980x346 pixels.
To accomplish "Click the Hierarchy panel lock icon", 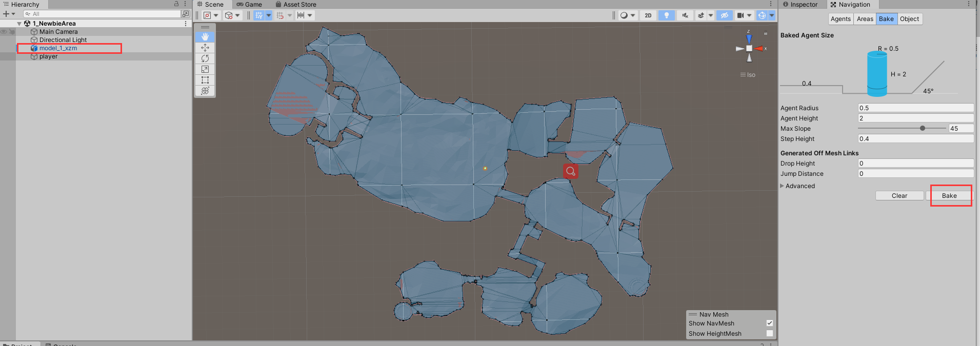I will click(x=176, y=4).
